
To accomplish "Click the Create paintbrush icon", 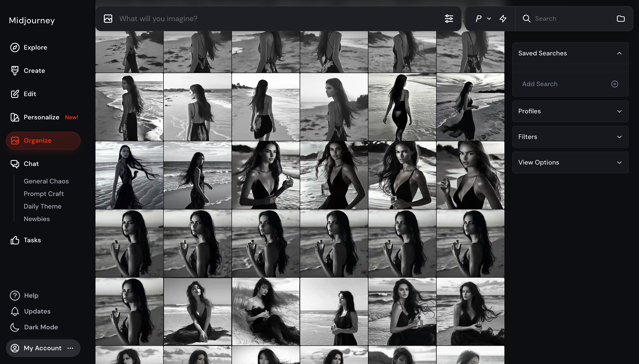I will (15, 71).
